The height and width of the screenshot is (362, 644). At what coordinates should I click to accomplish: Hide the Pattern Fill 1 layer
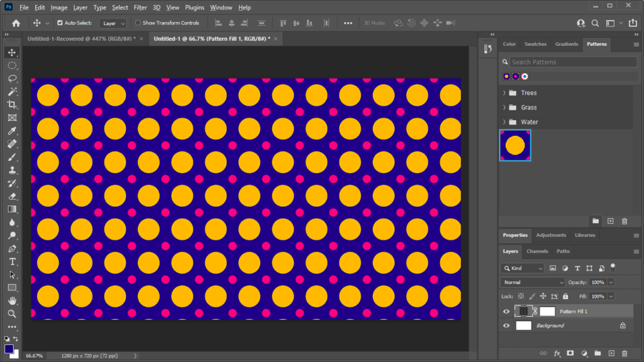click(x=506, y=311)
